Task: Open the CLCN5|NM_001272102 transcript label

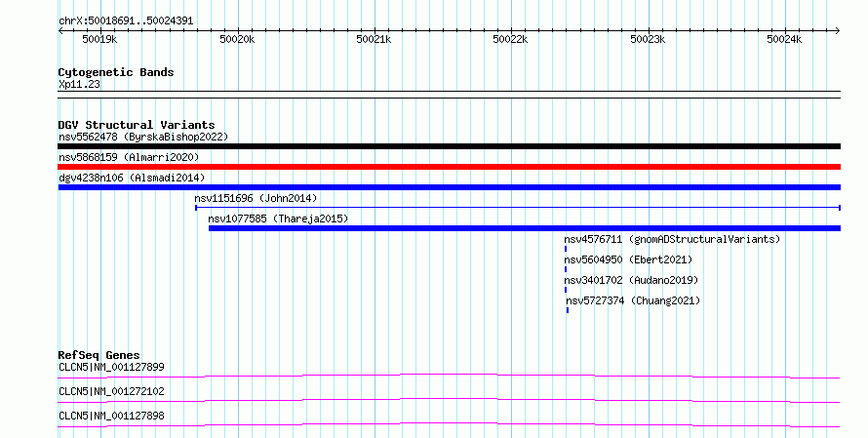Action: point(111,391)
